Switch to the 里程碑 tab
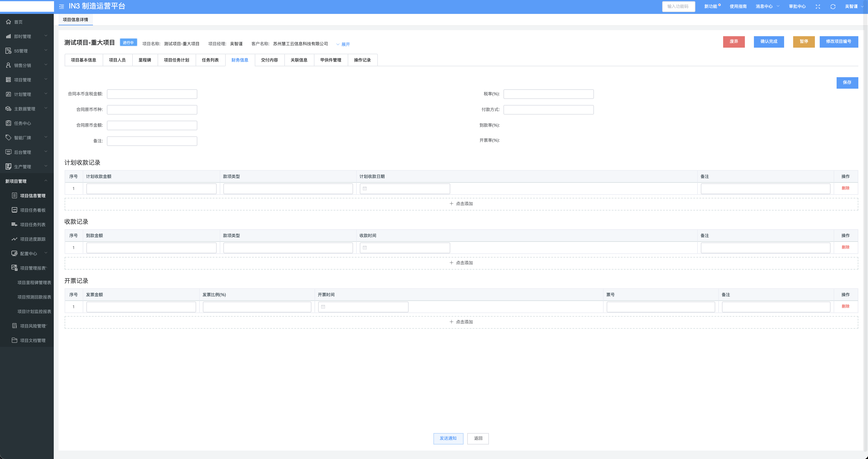This screenshot has width=868, height=459. (145, 60)
